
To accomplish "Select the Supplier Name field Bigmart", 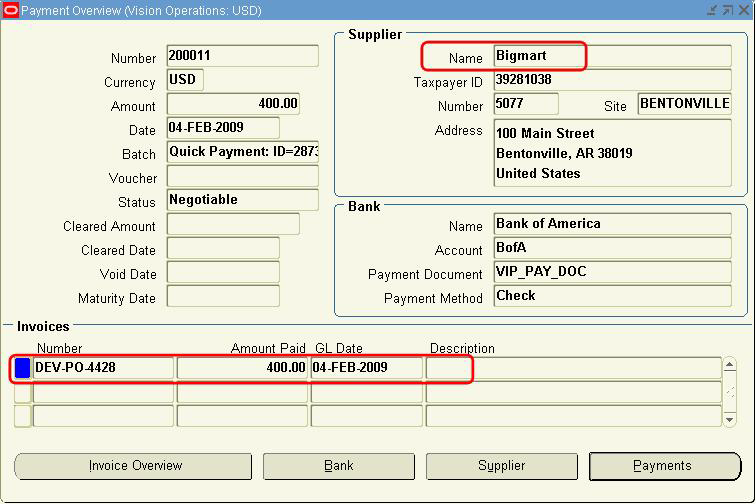I will pos(613,56).
